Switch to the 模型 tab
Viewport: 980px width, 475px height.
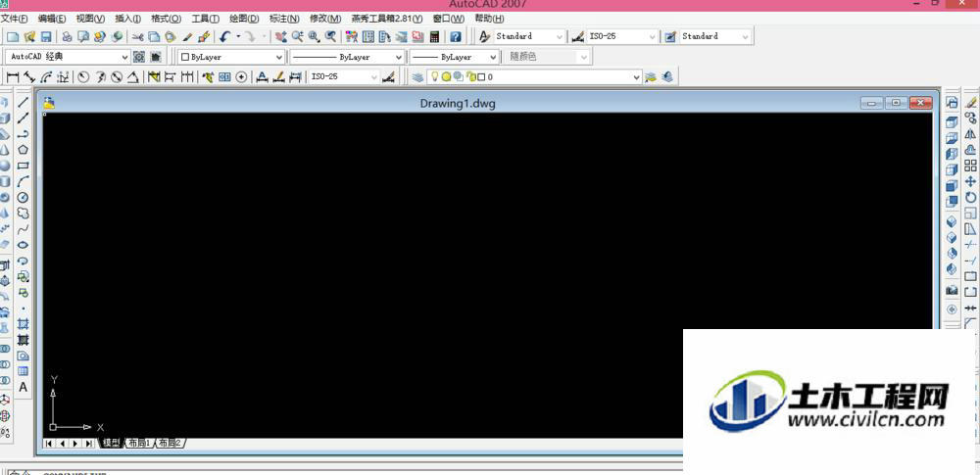pyautogui.click(x=112, y=443)
